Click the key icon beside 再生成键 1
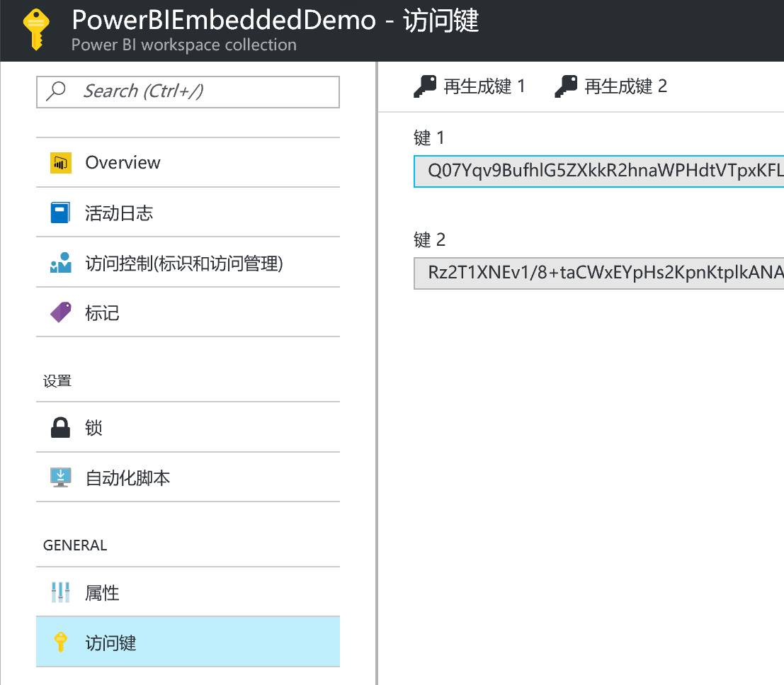The image size is (784, 685). point(425,86)
